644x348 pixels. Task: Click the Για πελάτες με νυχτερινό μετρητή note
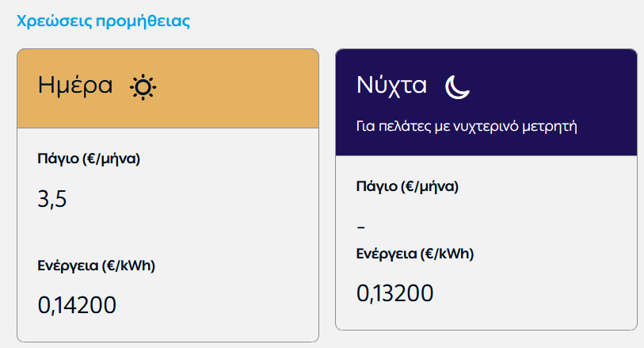467,126
